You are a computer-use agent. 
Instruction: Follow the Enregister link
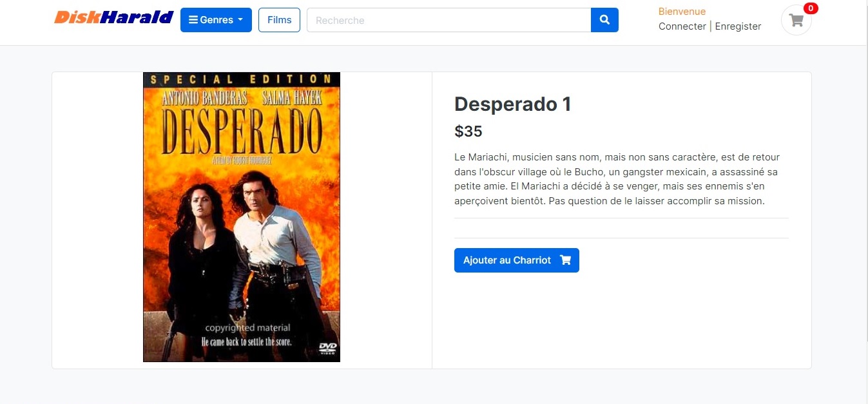click(x=738, y=26)
